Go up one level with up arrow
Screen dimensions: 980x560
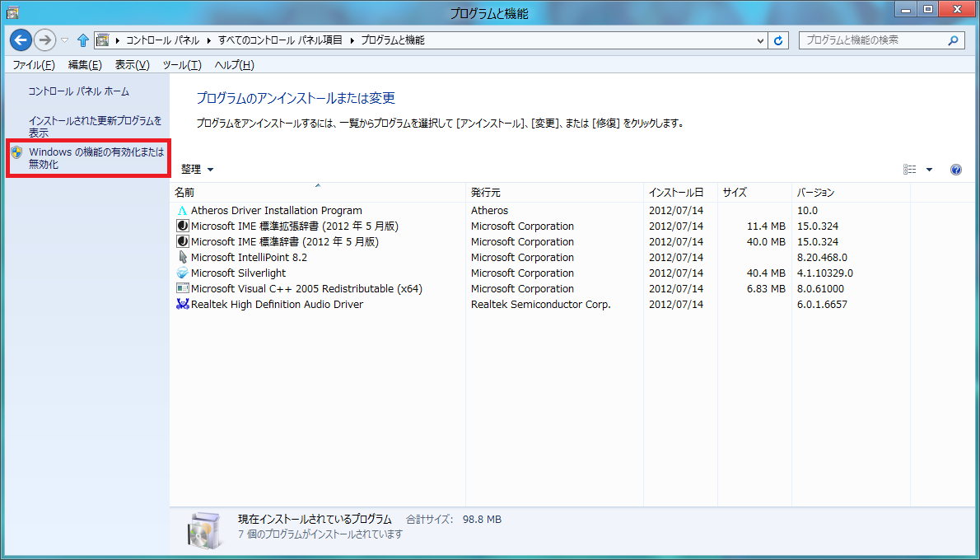point(82,40)
